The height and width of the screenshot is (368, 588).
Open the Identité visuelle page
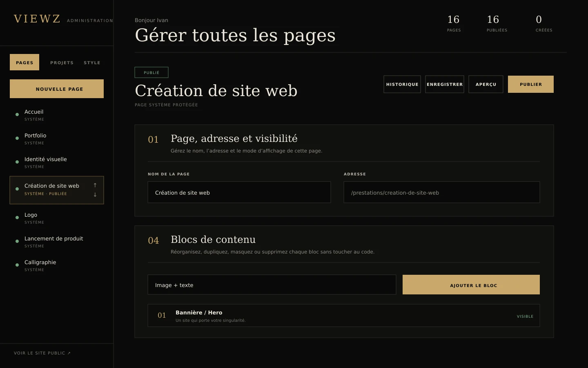57,162
